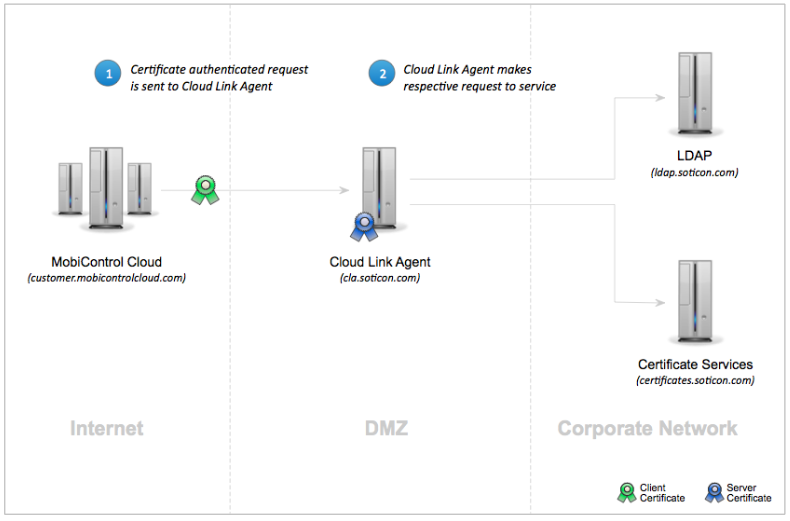
Task: Click the Internet zone heading
Action: (107, 429)
